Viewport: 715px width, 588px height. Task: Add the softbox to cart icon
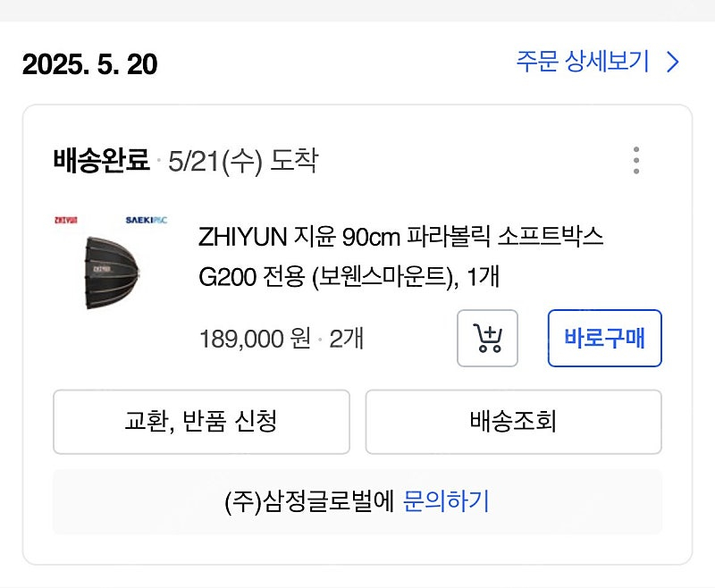coord(488,338)
